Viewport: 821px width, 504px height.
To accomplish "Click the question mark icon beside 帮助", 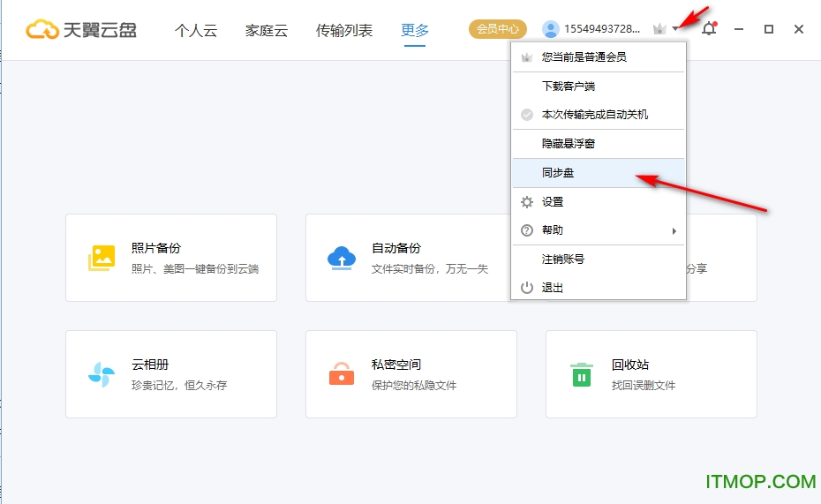I will [527, 230].
